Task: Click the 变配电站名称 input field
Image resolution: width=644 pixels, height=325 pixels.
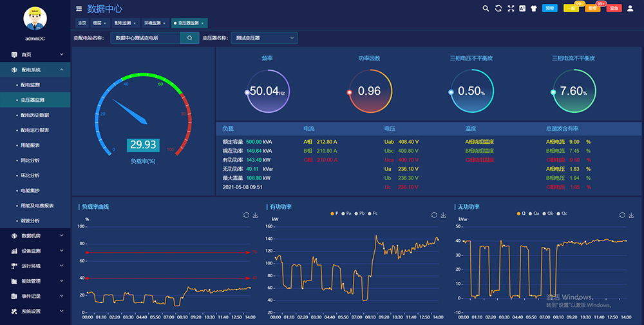Action: tap(144, 38)
